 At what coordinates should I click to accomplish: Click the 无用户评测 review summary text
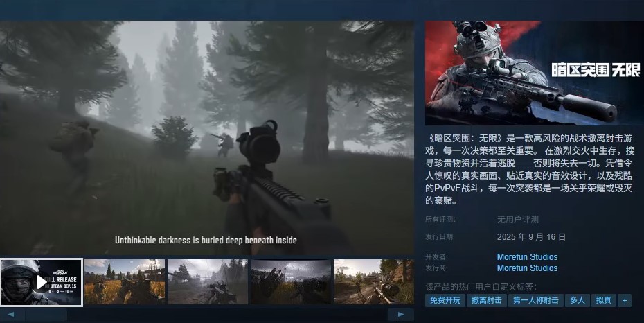(519, 220)
